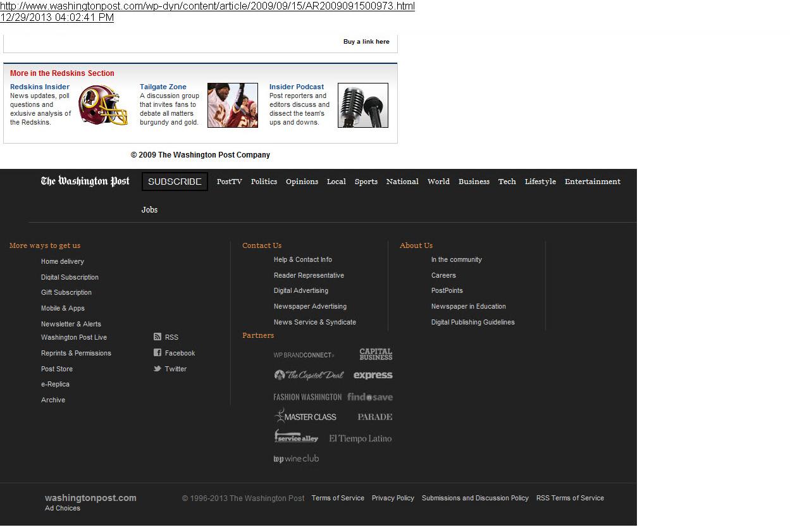
Task: Click the Insider Podcast microphone image
Action: pos(362,105)
